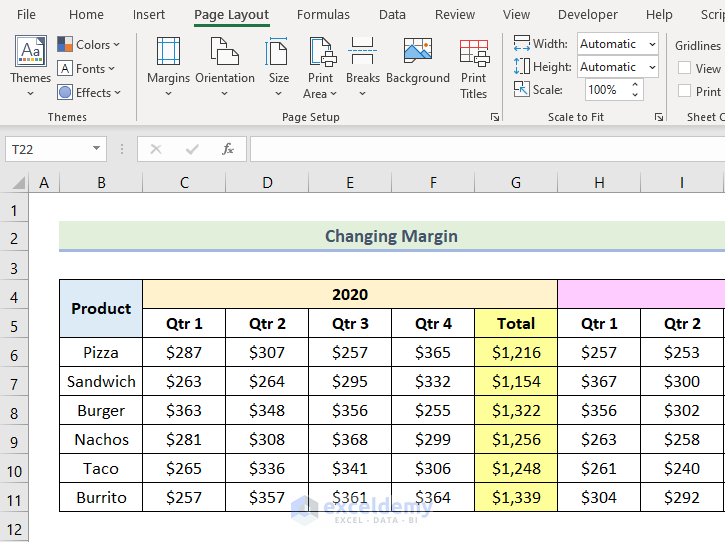
Task: Click the Orientation icon
Action: (225, 51)
